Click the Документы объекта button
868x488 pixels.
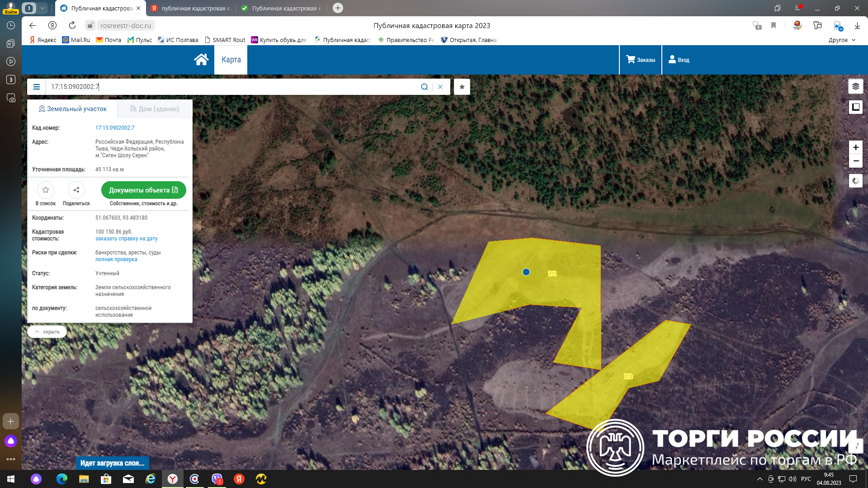143,190
